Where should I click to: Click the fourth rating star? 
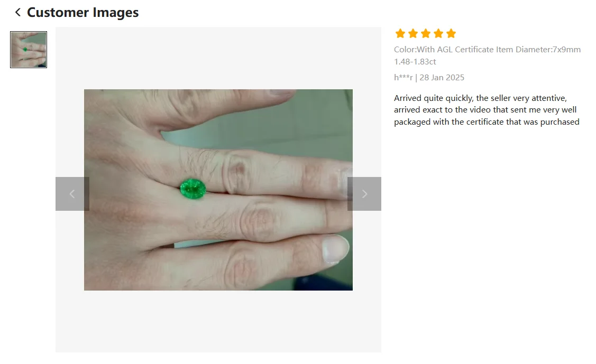[x=438, y=33]
